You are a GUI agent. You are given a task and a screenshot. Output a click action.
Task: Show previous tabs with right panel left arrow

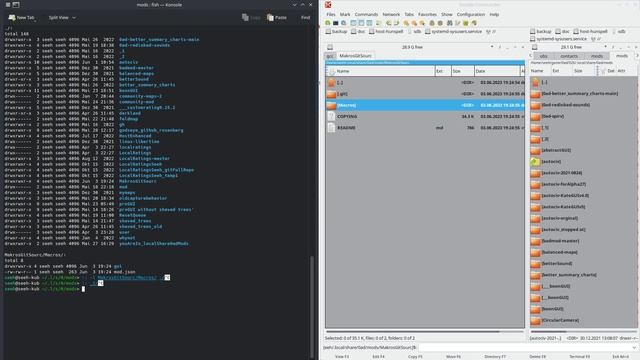pos(531,56)
